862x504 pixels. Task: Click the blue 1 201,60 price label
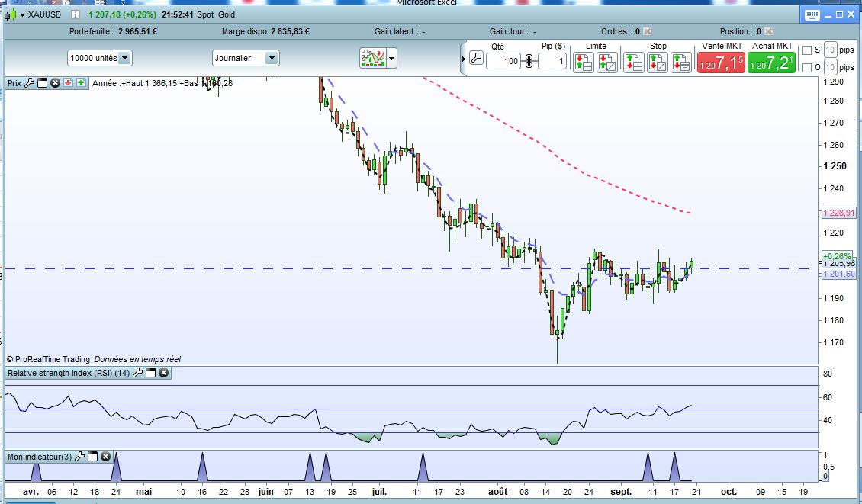(x=839, y=274)
